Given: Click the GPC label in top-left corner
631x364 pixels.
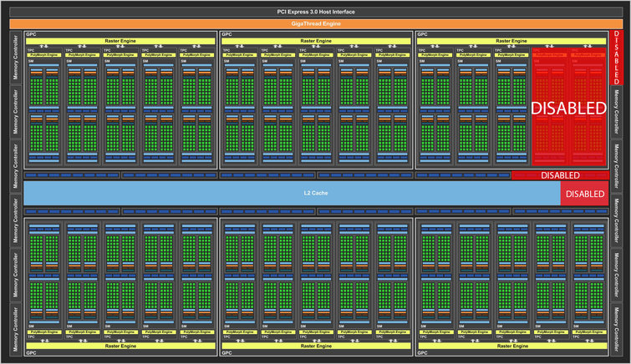Looking at the screenshot, I should pos(32,34).
